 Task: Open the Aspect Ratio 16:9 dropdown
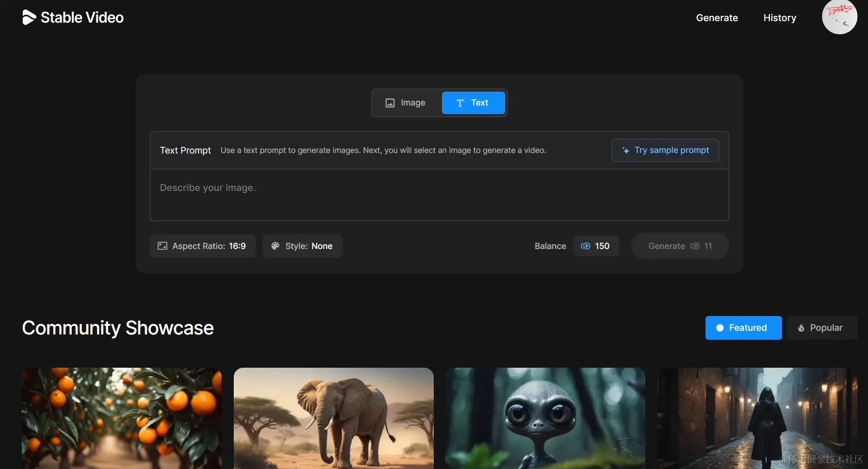[203, 246]
